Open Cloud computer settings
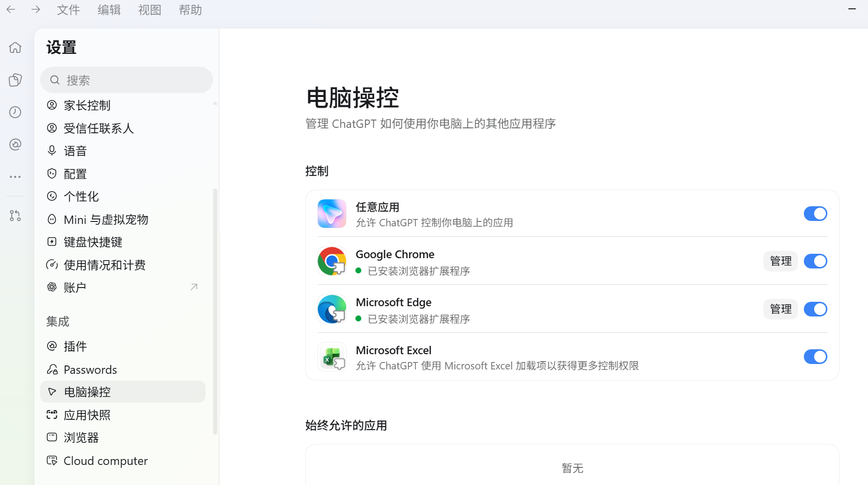This screenshot has height=485, width=868. pos(123,461)
